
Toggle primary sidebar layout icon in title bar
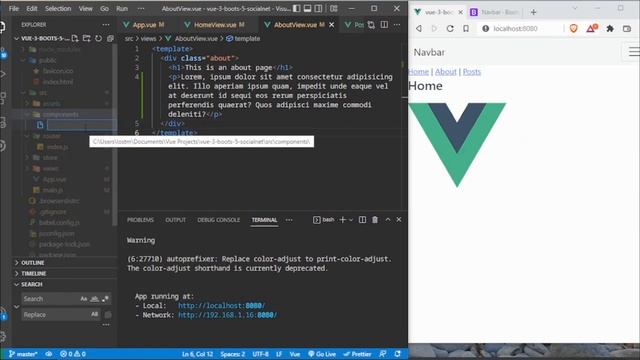(297, 8)
